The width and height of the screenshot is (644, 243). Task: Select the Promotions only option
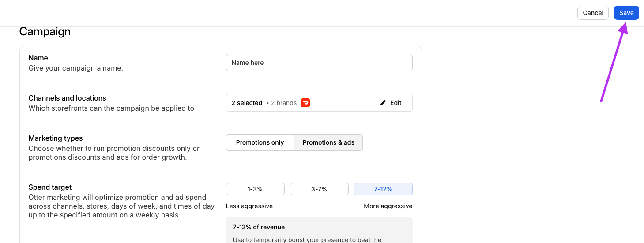click(x=260, y=142)
